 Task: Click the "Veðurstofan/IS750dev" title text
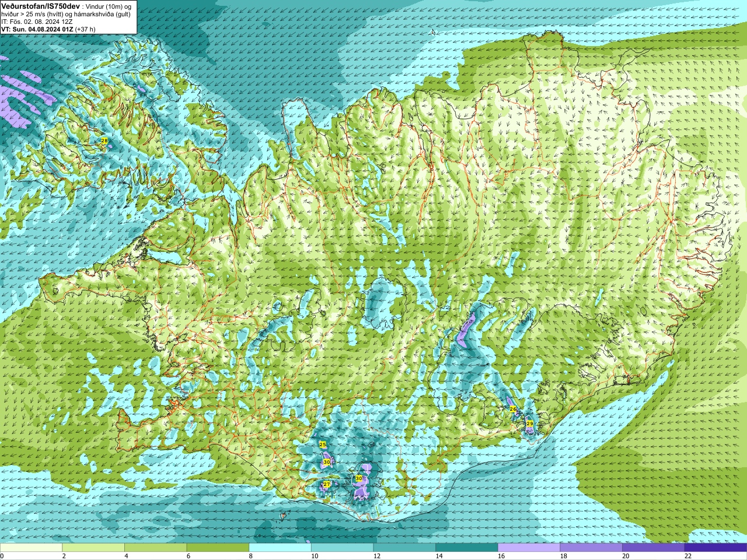pos(41,6)
